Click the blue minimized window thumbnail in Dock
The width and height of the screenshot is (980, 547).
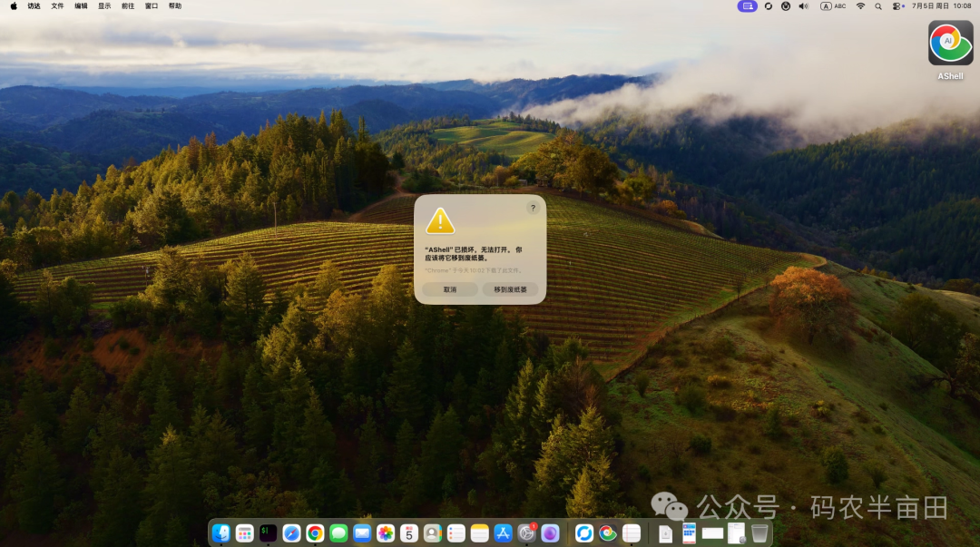(x=689, y=533)
